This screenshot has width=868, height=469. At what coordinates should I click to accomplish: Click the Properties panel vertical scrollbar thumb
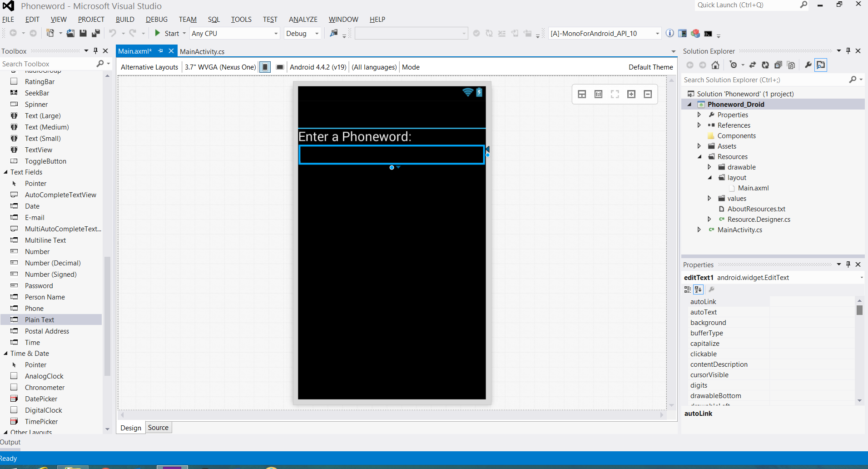859,310
